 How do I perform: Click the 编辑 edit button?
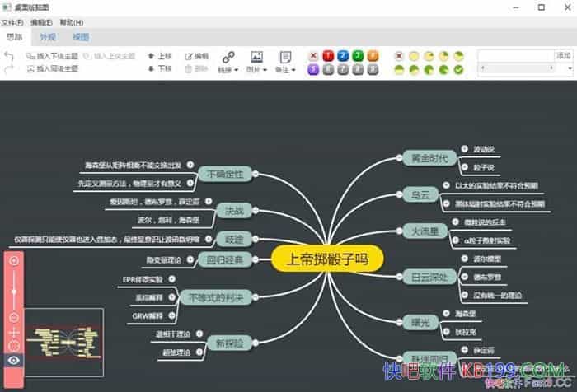tap(196, 56)
